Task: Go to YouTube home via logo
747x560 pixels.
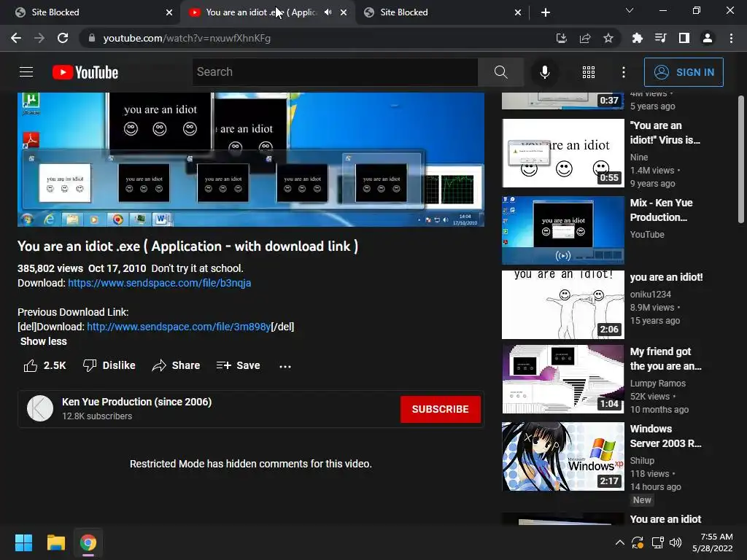Action: point(85,72)
